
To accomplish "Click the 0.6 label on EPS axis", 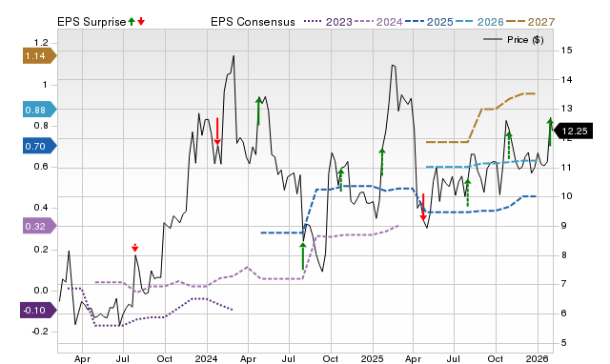I will [x=41, y=167].
